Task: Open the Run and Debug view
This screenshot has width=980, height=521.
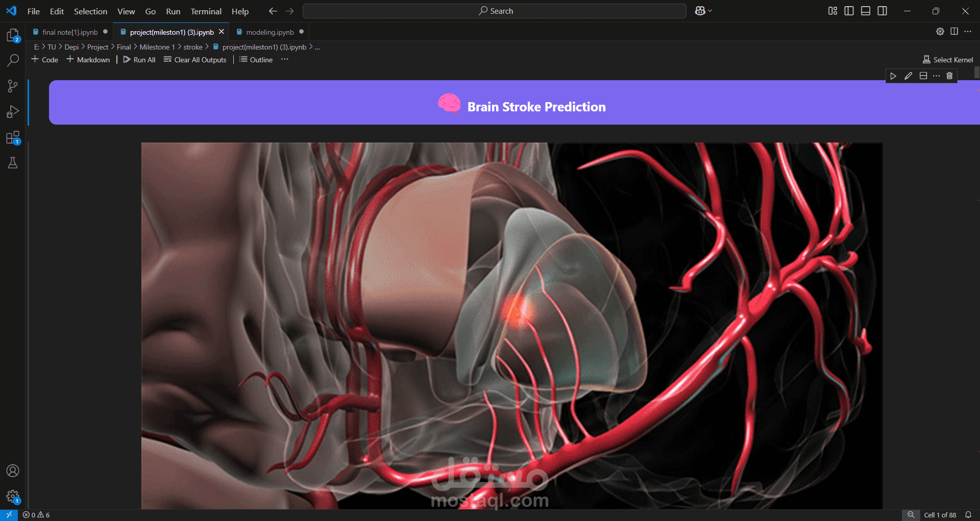Action: (13, 111)
